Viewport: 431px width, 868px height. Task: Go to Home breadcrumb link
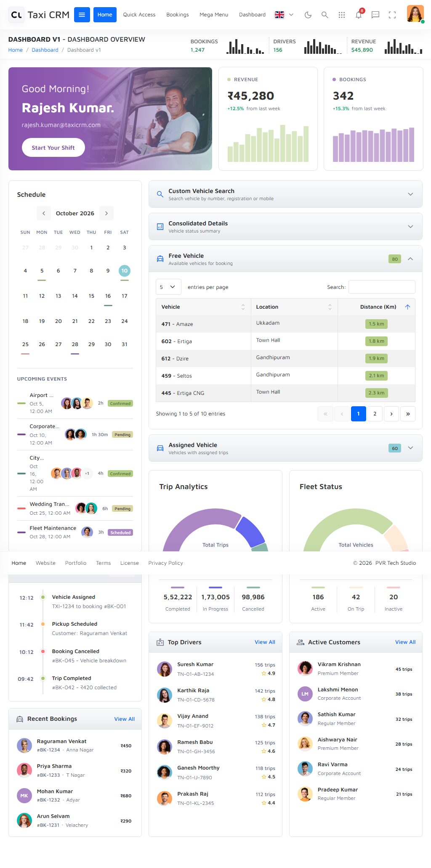(x=16, y=50)
